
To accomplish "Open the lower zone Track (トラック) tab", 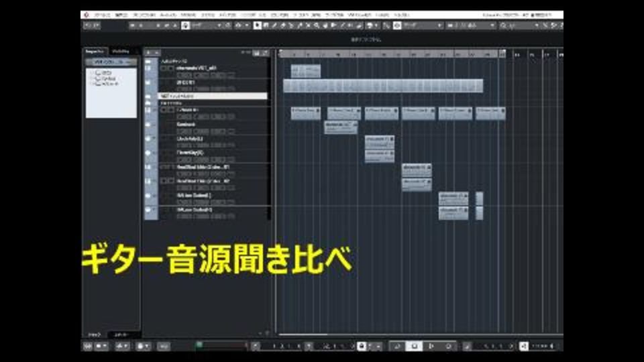I will [x=95, y=335].
